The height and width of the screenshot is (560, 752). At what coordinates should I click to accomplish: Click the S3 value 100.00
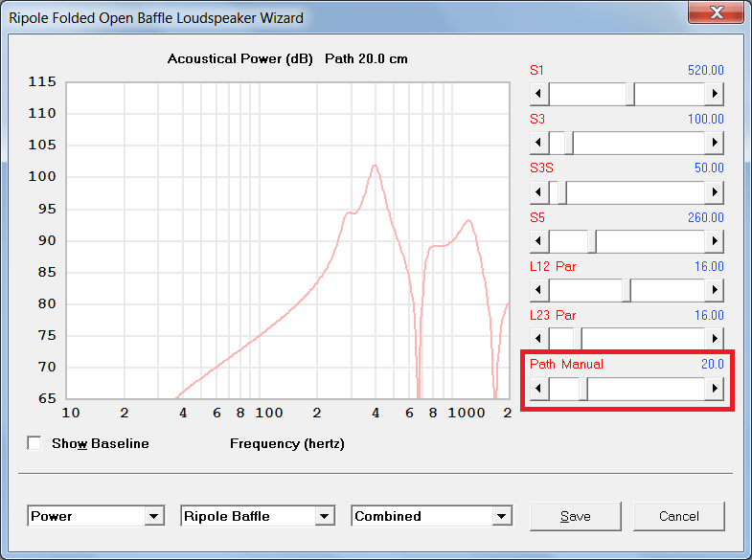705,119
